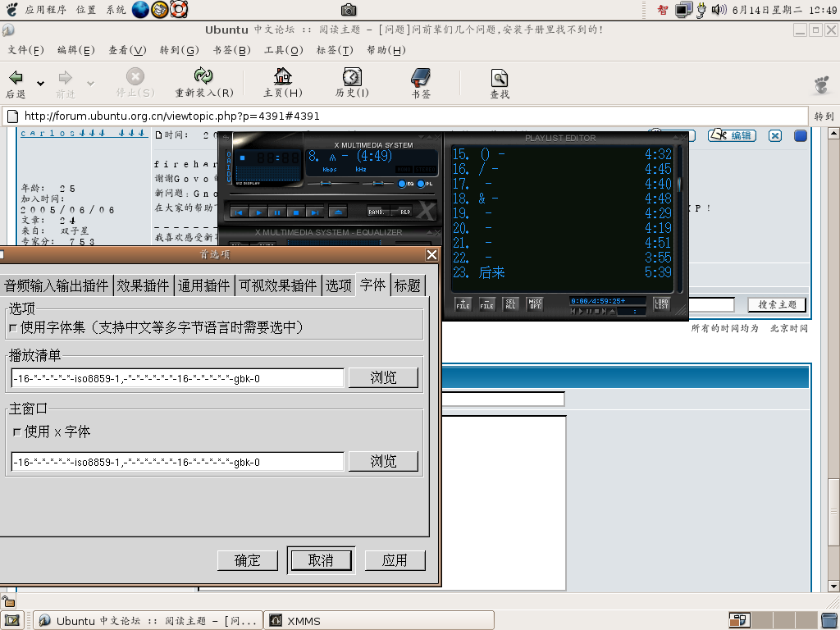Switch to 效果插件 tab
The image size is (840, 630).
pyautogui.click(x=143, y=285)
